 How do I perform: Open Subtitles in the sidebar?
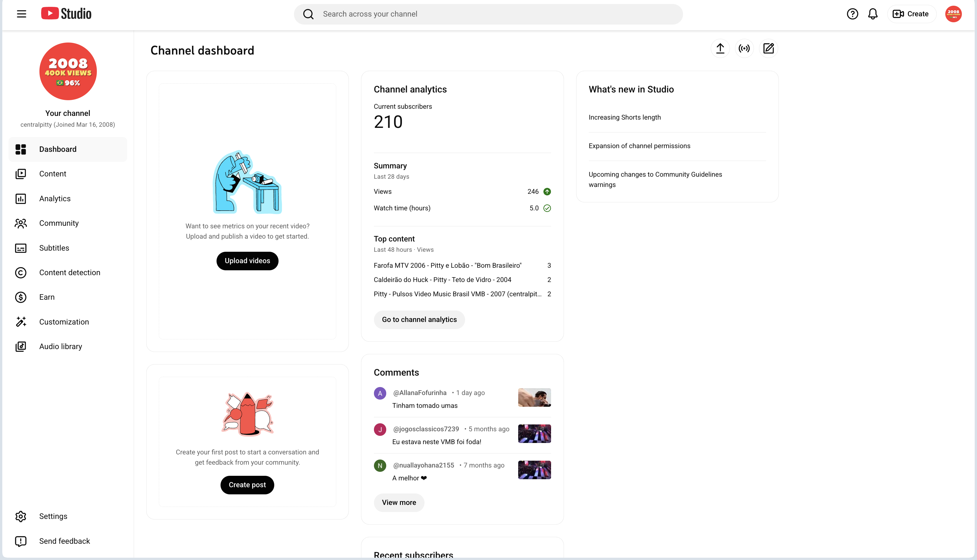[x=68, y=248]
